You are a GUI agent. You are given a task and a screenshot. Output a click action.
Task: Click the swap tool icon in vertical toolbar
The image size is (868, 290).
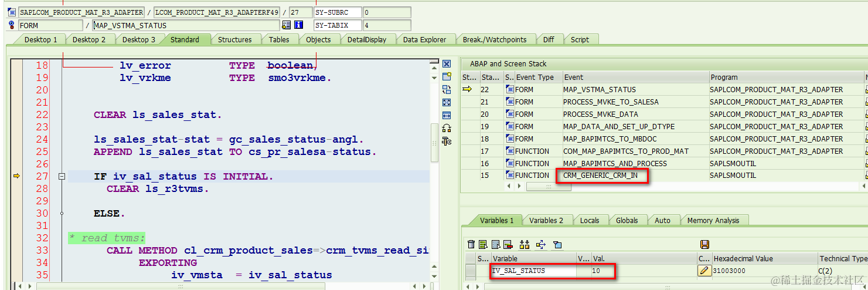pos(447,89)
